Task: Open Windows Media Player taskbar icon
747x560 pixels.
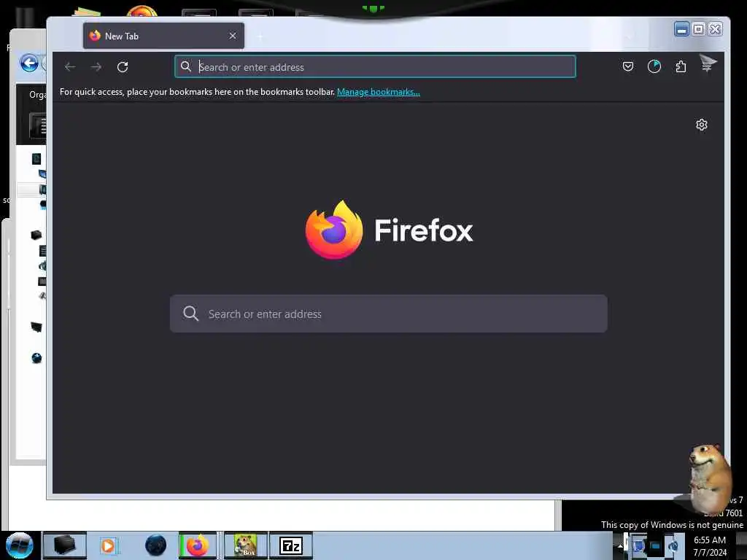Action: coord(109,545)
